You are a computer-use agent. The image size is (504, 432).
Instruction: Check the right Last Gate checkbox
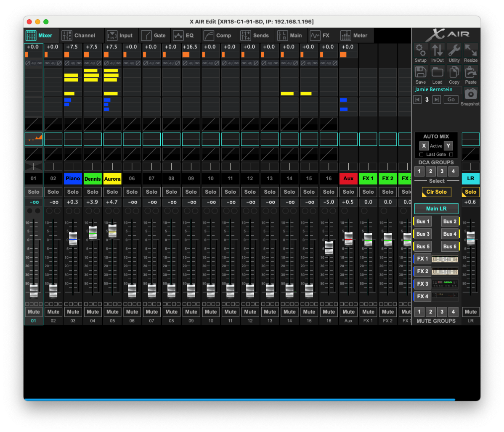click(451, 155)
